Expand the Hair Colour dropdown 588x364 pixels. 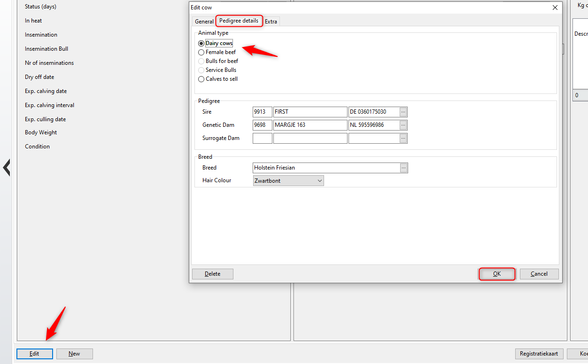319,181
